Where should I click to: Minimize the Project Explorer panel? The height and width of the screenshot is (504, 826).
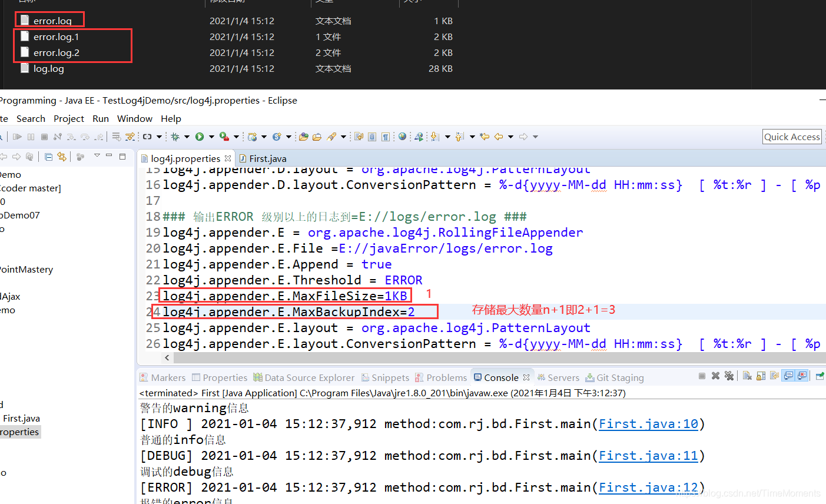point(109,155)
